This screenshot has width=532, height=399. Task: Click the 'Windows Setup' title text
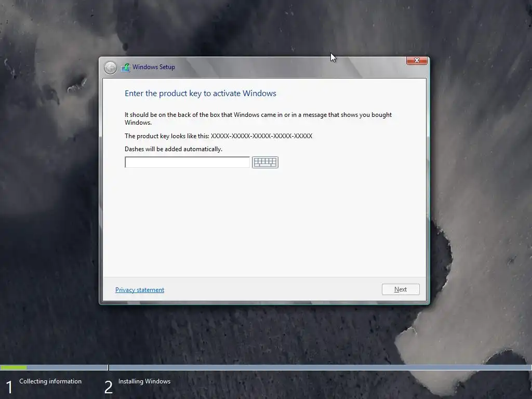pos(154,67)
